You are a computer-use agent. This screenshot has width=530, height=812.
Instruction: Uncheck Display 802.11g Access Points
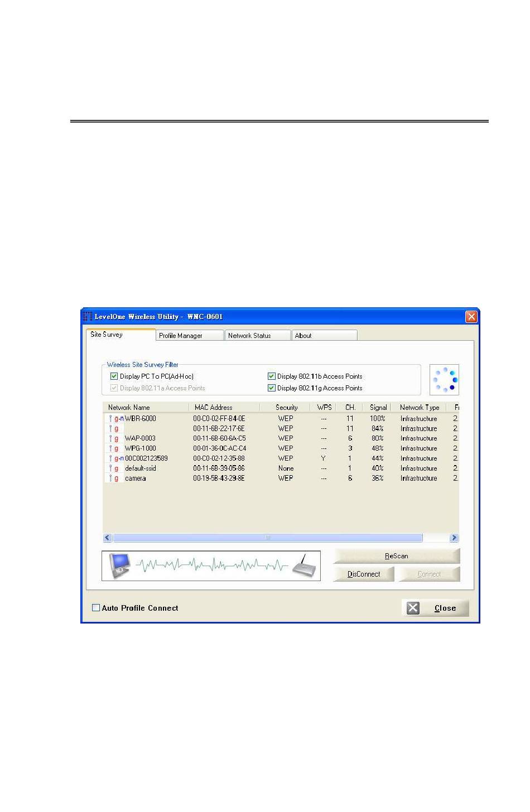(272, 388)
